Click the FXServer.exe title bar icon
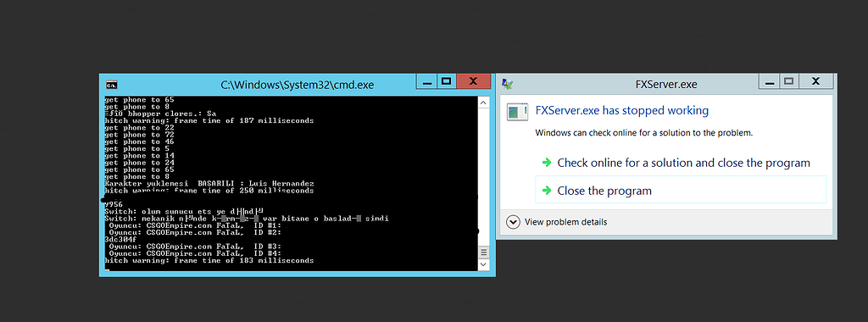This screenshot has height=322, width=868. [x=507, y=84]
